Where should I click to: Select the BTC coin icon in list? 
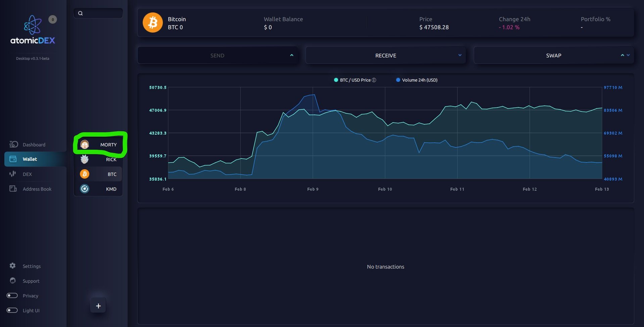[85, 174]
